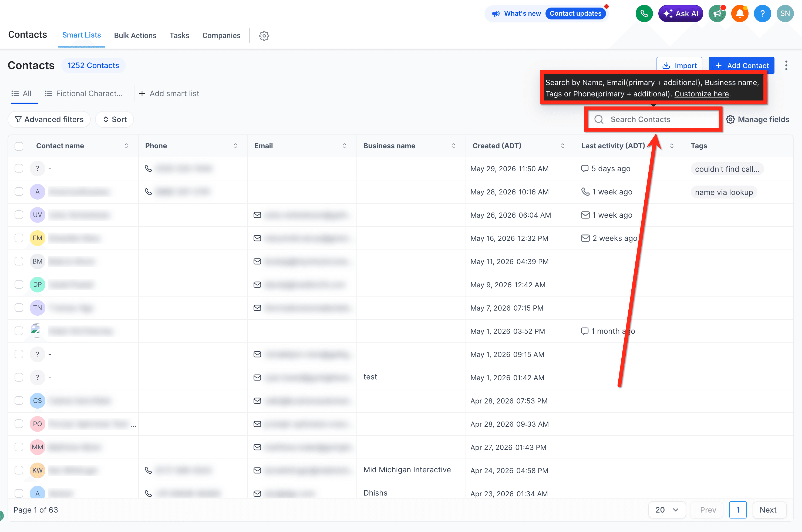This screenshot has width=802, height=532.
Task: Click the search magnifier icon
Action: click(599, 119)
